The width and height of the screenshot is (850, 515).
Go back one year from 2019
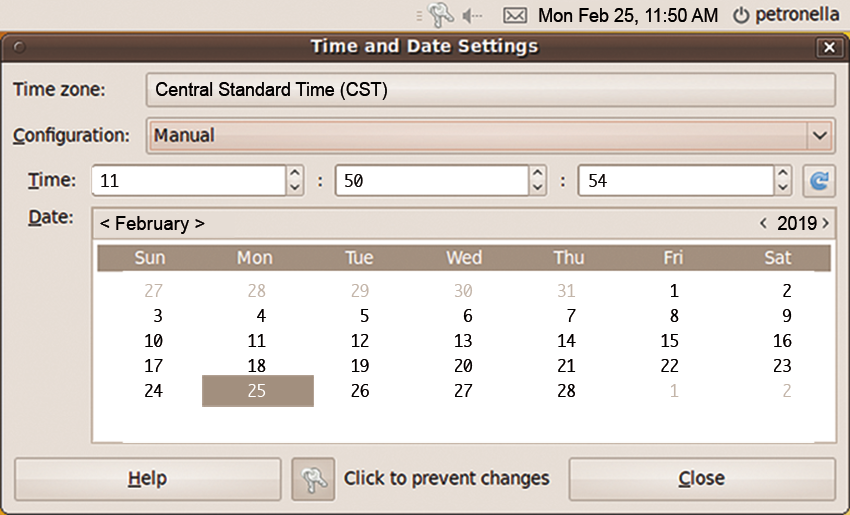point(763,223)
